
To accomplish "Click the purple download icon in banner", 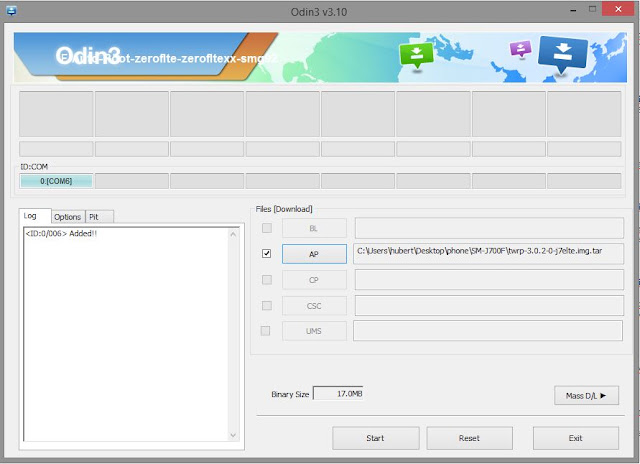I will coord(520,49).
